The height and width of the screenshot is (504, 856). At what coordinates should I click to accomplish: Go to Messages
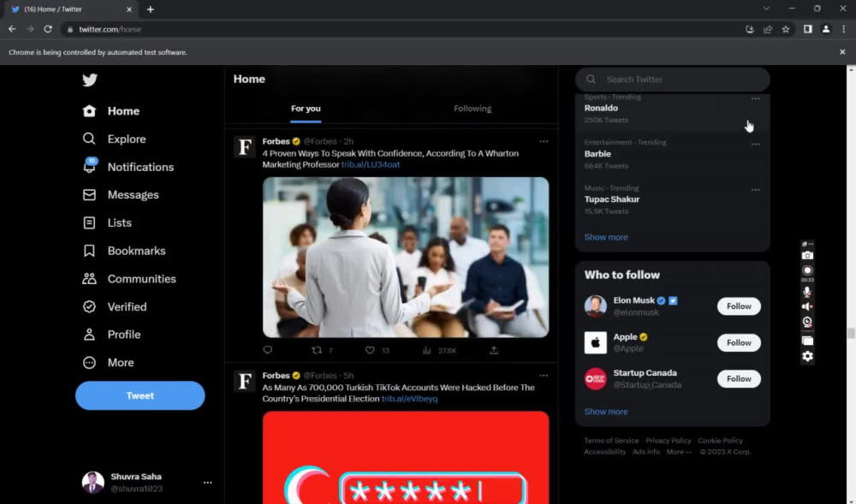[x=121, y=195]
